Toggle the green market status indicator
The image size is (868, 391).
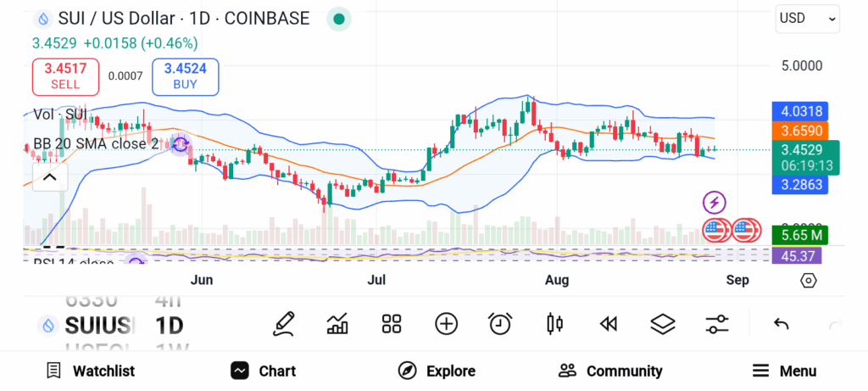click(339, 19)
